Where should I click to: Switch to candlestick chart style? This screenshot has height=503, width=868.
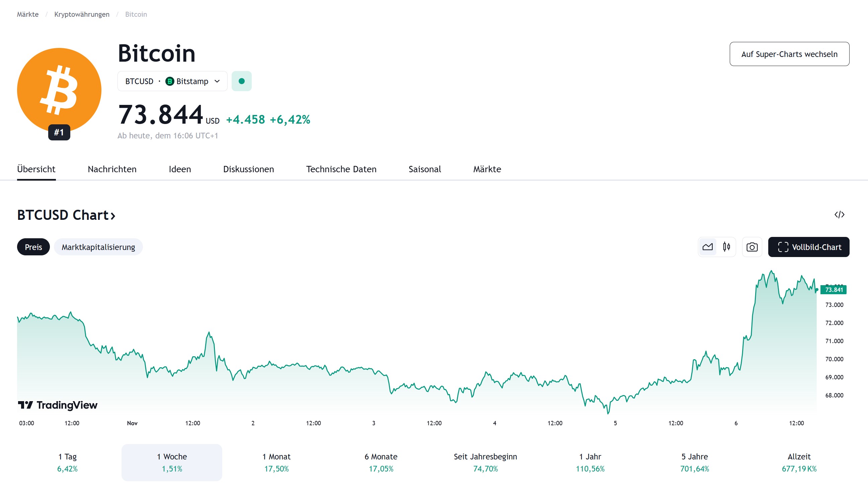tap(726, 247)
